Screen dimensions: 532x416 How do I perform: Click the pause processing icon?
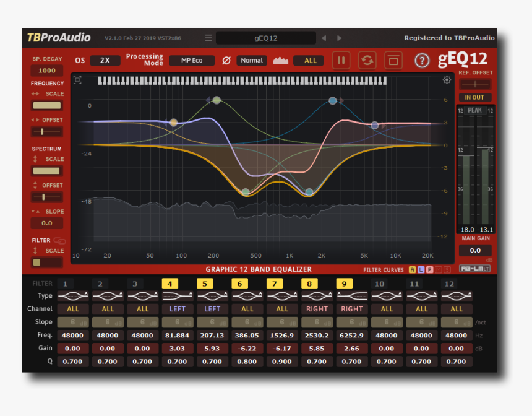[x=341, y=60]
